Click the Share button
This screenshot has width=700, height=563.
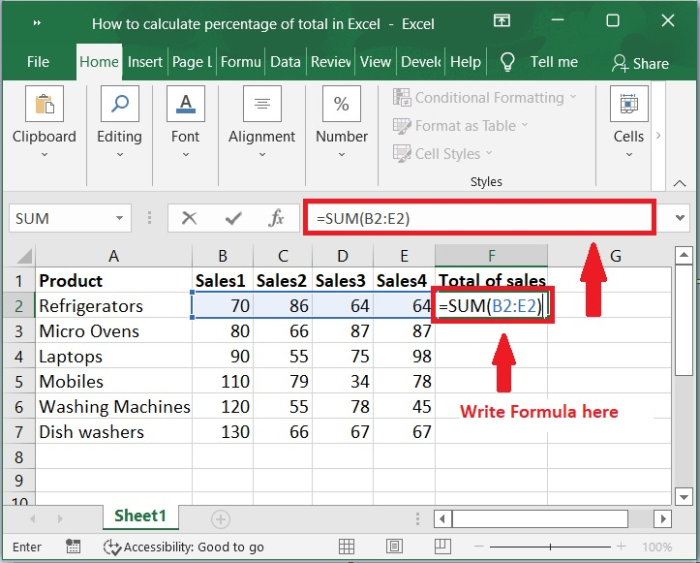tap(640, 63)
